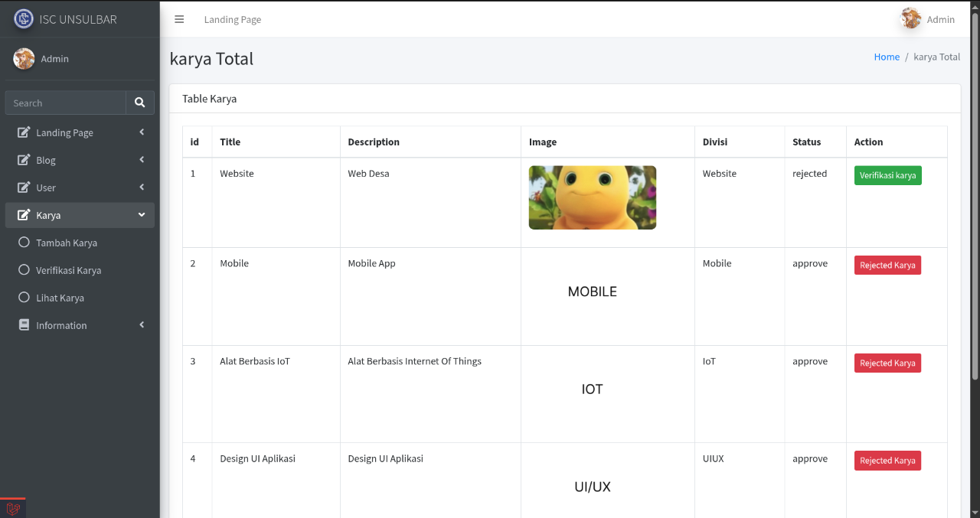Click Rejected Karya button for Mobile row
Viewport: 980px width, 518px height.
(x=887, y=265)
